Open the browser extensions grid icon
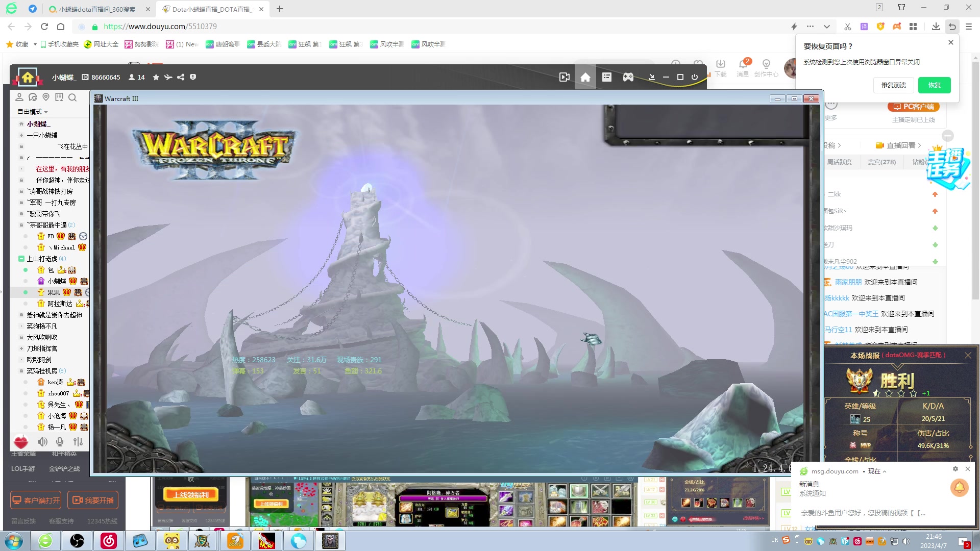The image size is (980, 551). coord(913,27)
